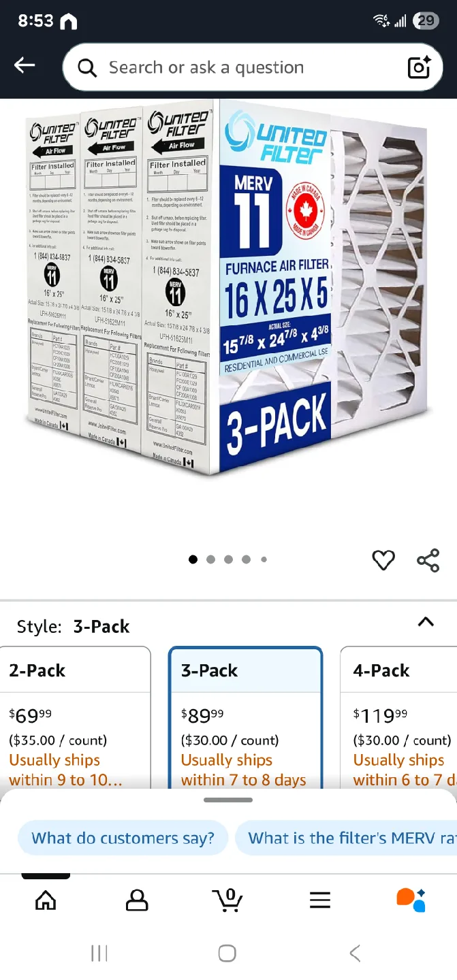Open the account profile tab
This screenshot has height=980, width=457.
tap(137, 900)
